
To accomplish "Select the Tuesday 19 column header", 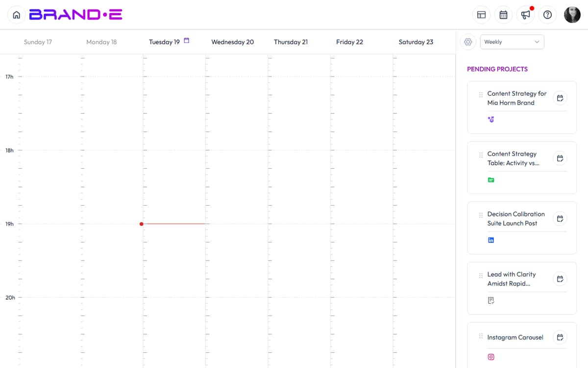I will coord(164,42).
